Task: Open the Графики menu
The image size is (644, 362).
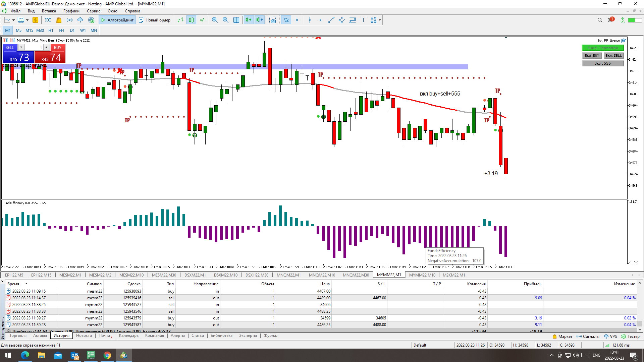Action: (x=71, y=11)
